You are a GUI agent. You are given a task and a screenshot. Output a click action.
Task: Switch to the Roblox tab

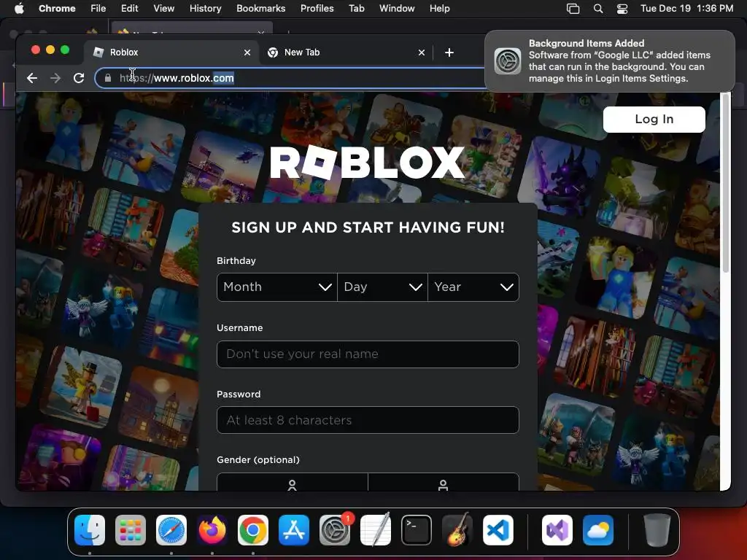171,52
